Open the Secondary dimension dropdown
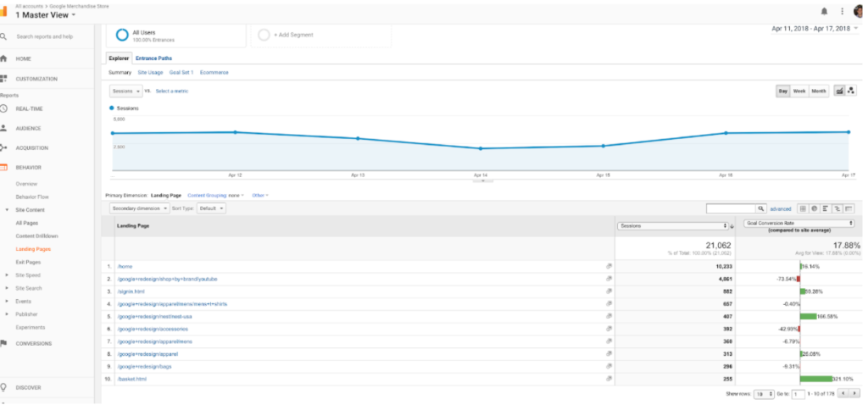Image resolution: width=868 pixels, height=405 pixels. [139, 208]
